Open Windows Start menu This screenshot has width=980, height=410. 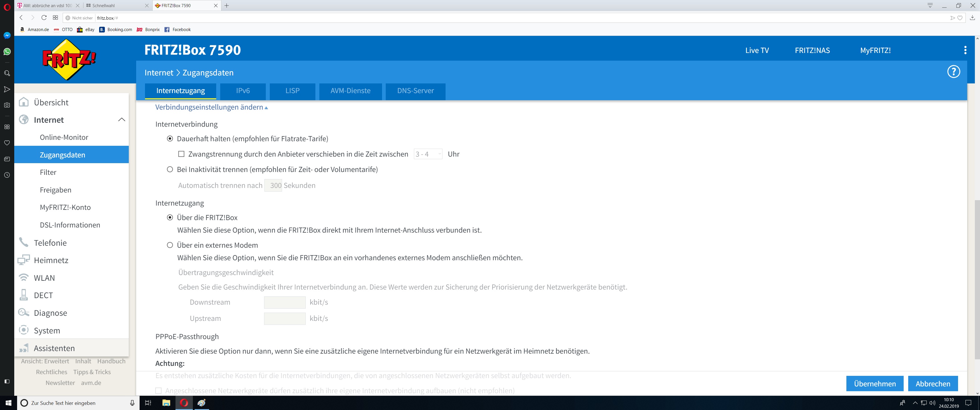(8, 403)
